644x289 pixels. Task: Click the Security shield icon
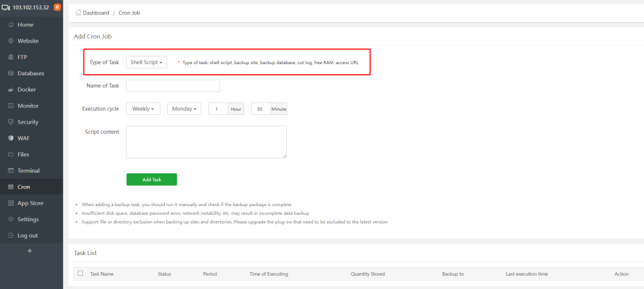tap(11, 122)
